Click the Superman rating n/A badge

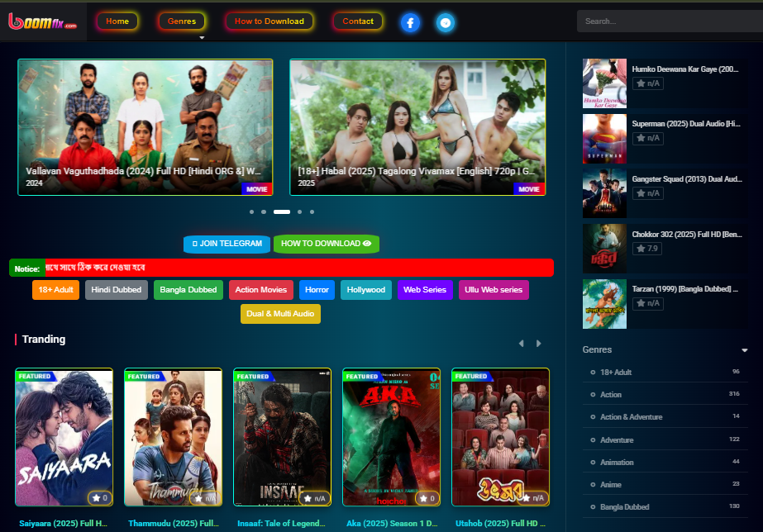click(647, 138)
